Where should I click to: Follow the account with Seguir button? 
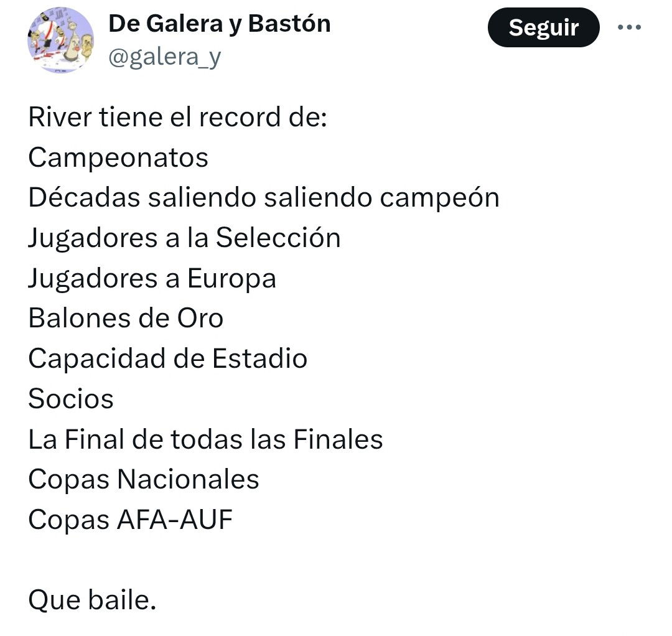point(543,27)
